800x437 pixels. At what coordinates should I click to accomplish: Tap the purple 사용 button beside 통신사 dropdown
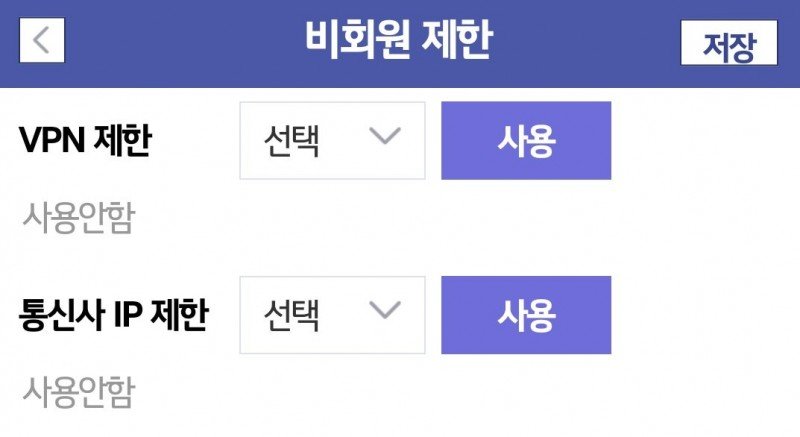pos(526,315)
